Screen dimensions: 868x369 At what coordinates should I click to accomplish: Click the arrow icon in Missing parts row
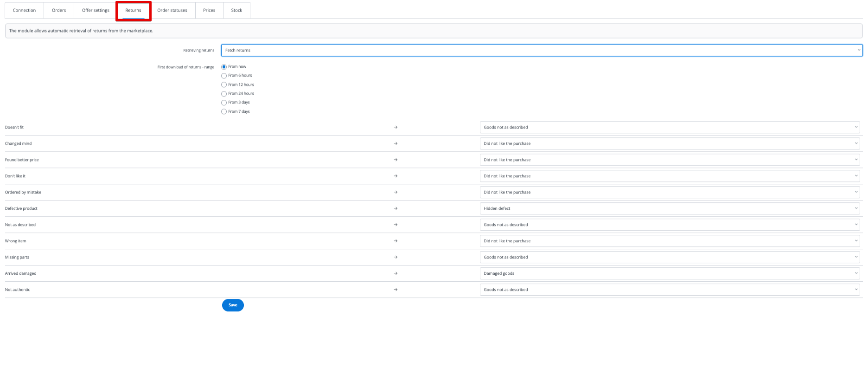click(x=396, y=257)
